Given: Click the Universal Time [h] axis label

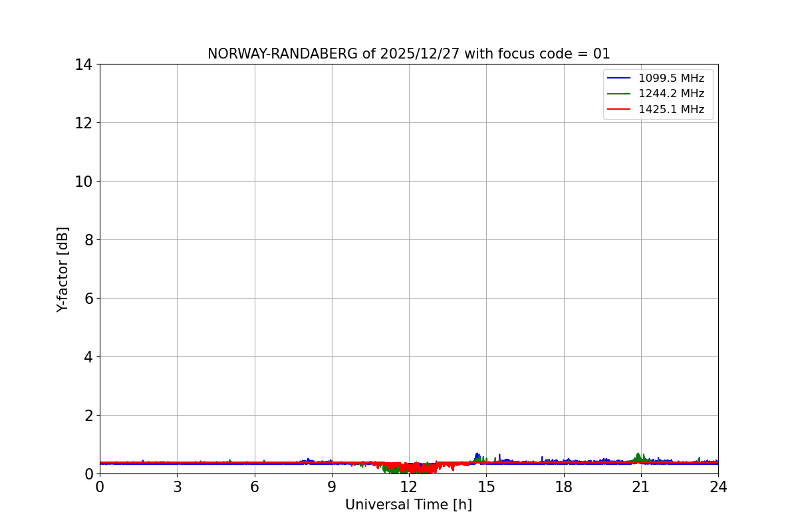Looking at the screenshot, I should coord(408,505).
